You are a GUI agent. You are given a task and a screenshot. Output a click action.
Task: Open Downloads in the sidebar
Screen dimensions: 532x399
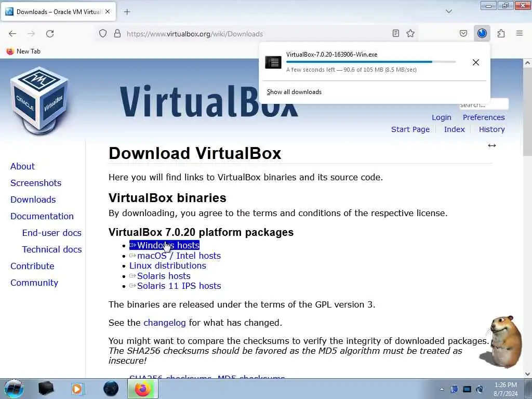(33, 199)
